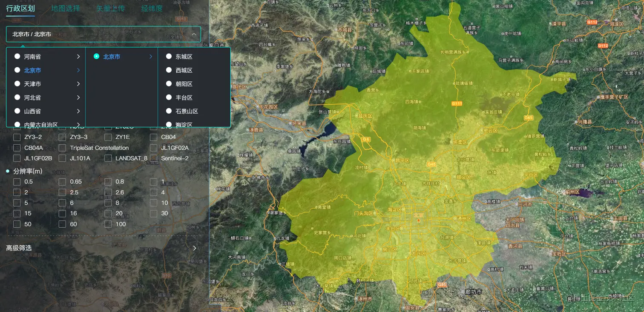The image size is (644, 312).
Task: Check the Sentinel-2 satellite checkbox
Action: [x=154, y=158]
